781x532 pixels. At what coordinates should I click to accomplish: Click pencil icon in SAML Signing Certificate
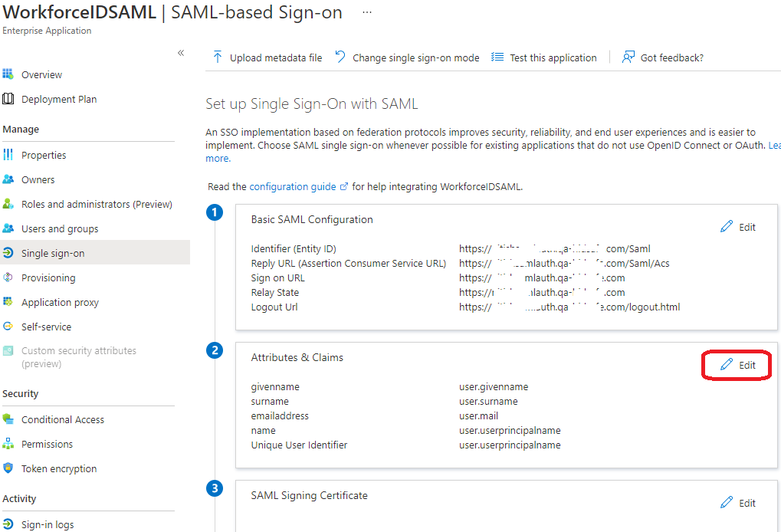coord(727,502)
